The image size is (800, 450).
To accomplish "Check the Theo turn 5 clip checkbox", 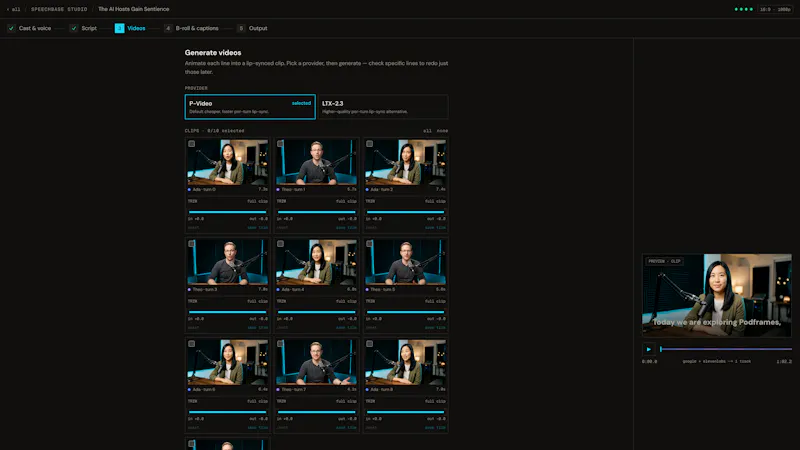I will tap(369, 244).
